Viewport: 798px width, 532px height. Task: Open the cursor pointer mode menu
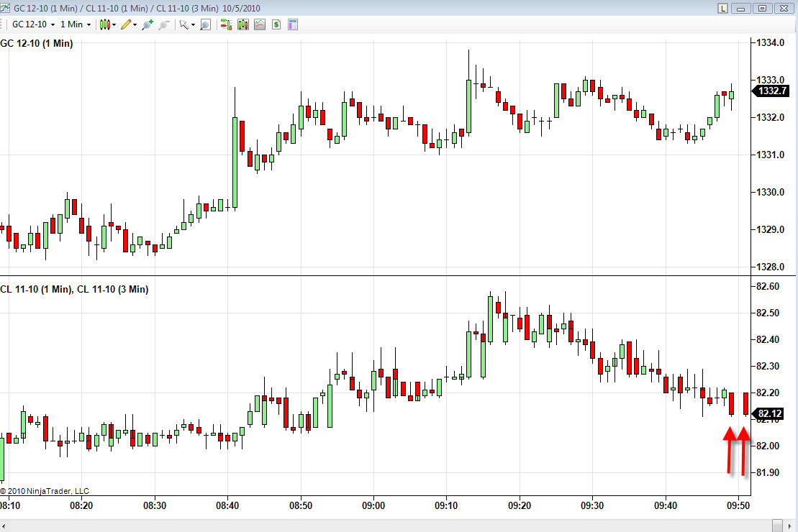click(x=187, y=24)
